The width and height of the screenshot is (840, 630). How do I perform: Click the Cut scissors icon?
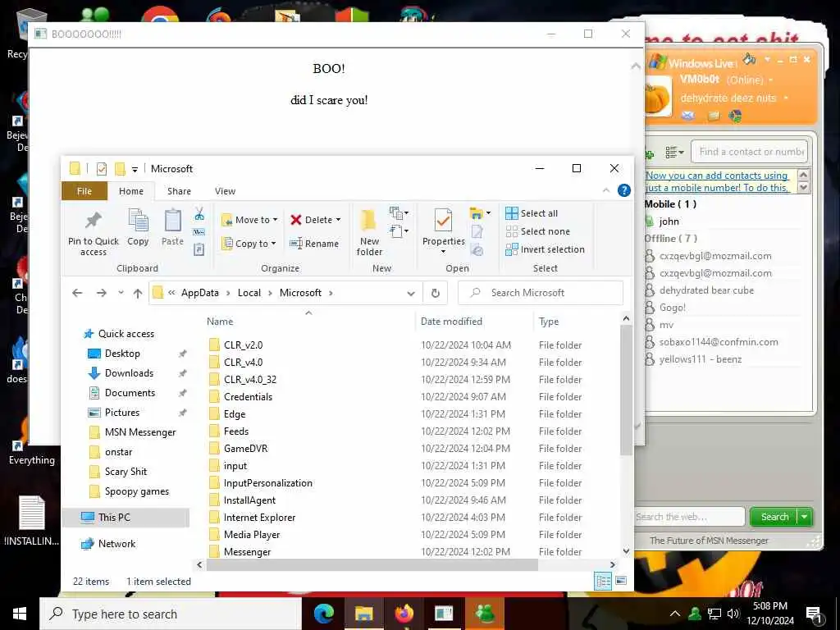[x=199, y=214]
